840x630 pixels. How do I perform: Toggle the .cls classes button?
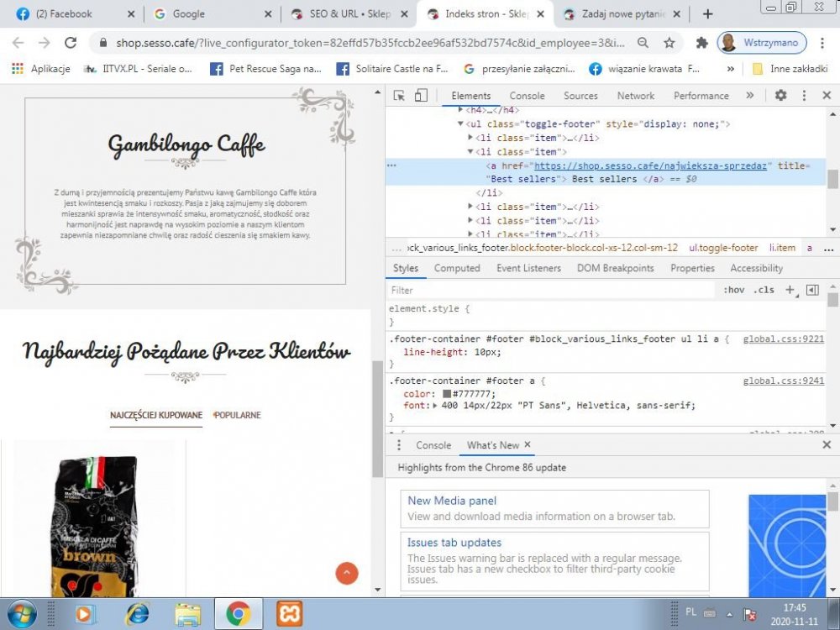(x=764, y=290)
